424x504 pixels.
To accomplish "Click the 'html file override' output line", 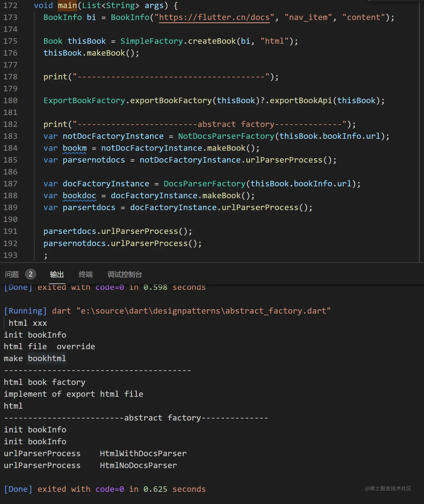I will pyautogui.click(x=49, y=347).
